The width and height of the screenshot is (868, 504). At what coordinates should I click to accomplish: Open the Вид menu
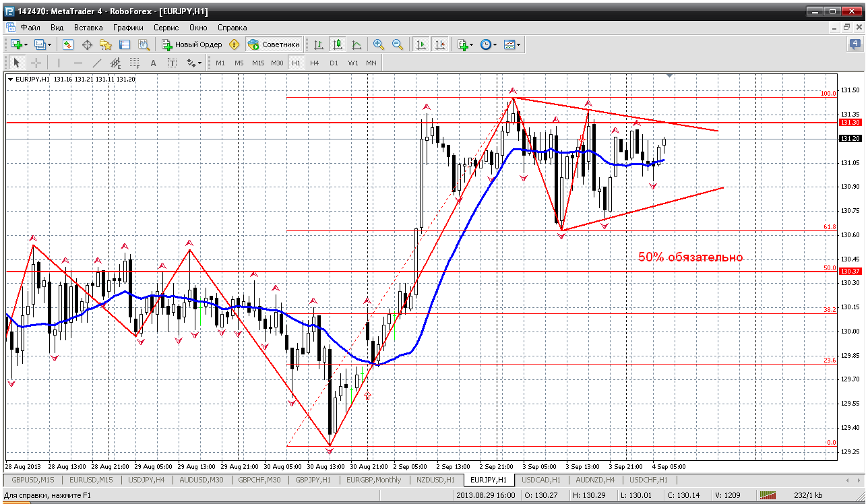tap(57, 28)
